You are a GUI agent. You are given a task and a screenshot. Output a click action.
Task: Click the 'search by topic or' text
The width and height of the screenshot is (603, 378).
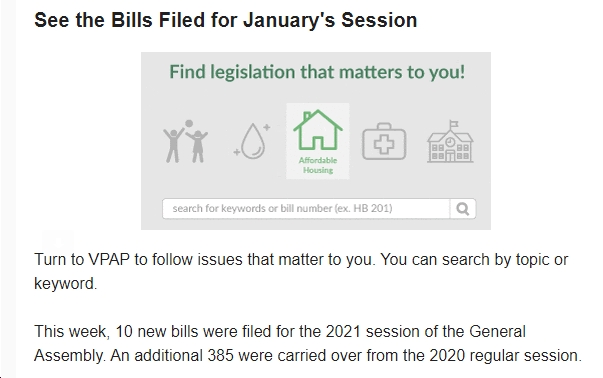[505, 260]
